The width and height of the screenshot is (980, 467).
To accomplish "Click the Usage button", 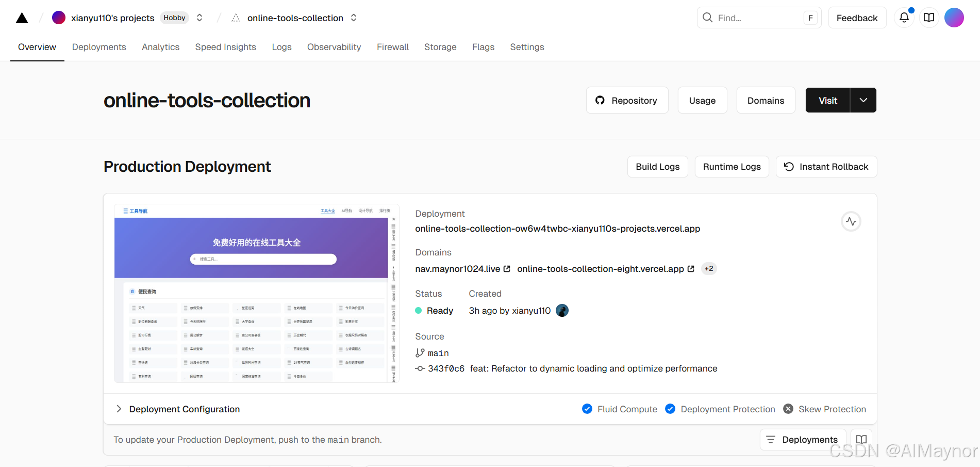I will click(703, 100).
